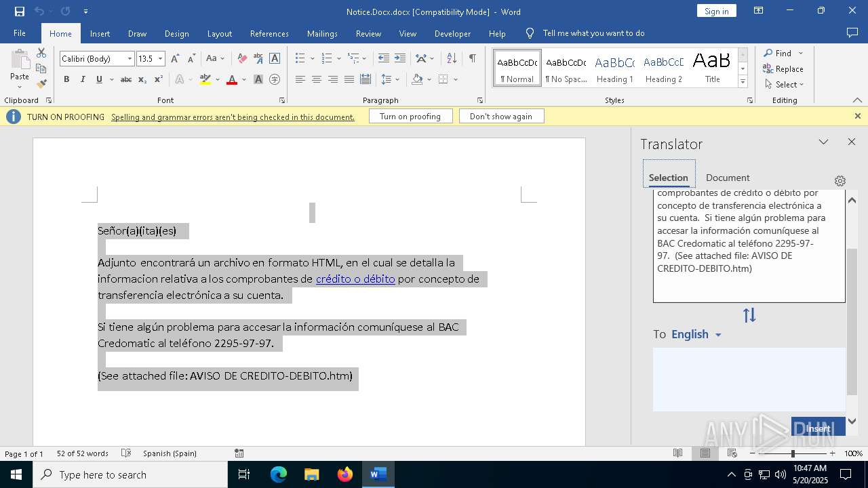
Task: Open the Select dropdown in Editing
Action: point(784,84)
